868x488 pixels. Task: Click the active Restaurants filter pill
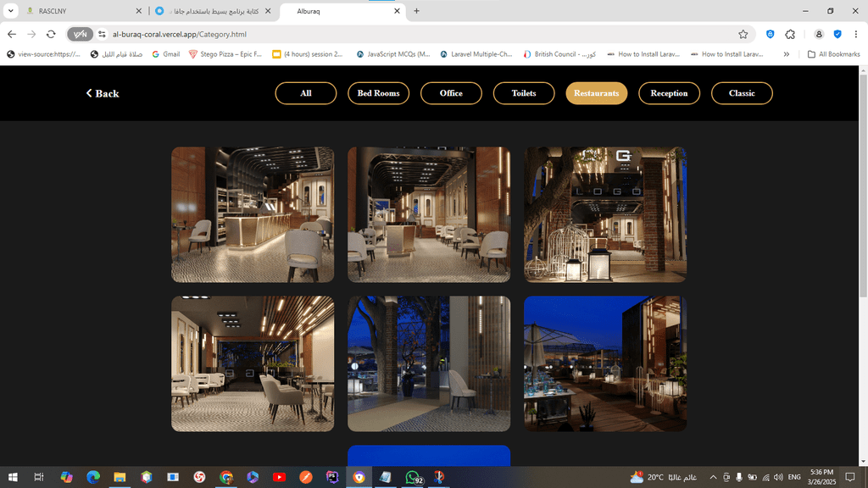[x=597, y=93]
